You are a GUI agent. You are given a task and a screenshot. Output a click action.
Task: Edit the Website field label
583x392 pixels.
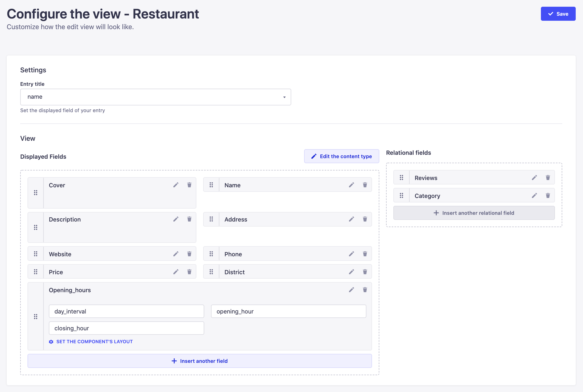pyautogui.click(x=176, y=253)
